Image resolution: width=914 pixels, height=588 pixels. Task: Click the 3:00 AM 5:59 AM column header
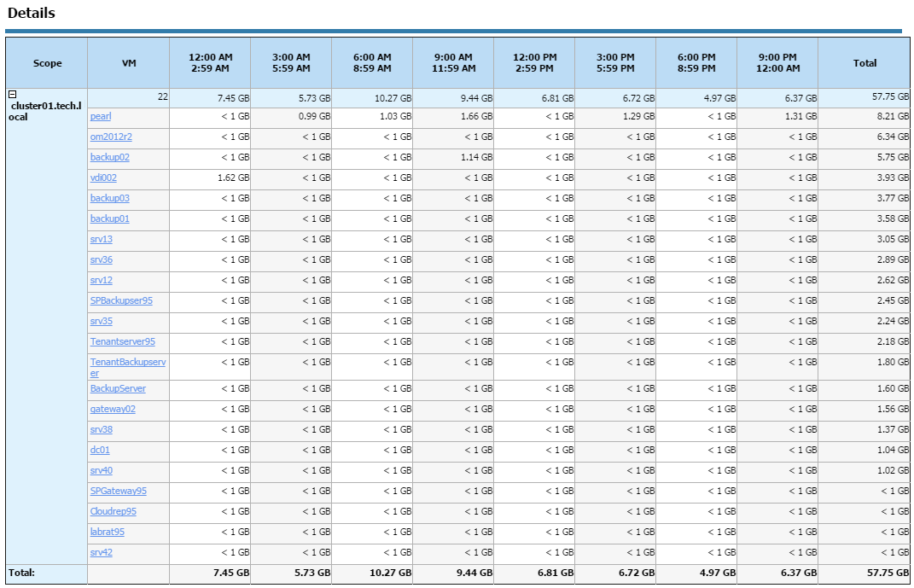tap(291, 63)
